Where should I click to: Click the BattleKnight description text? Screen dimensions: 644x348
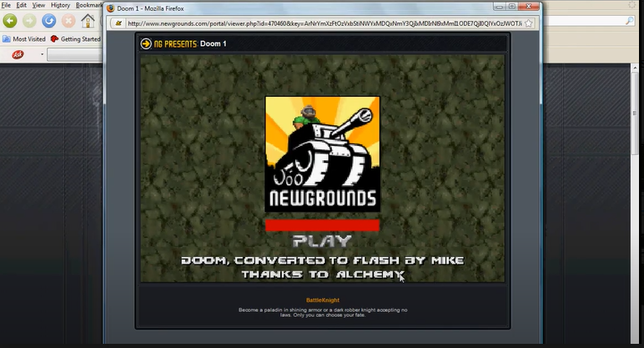pyautogui.click(x=323, y=313)
